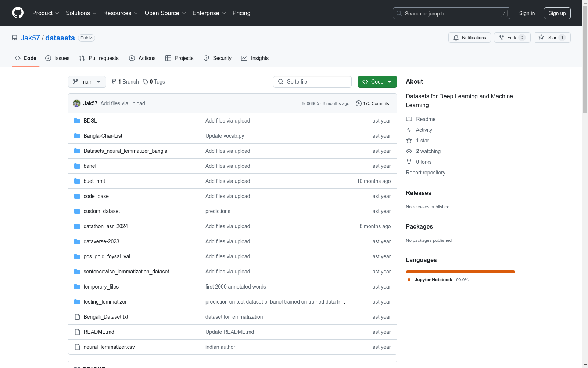Click the Jak57 avatar in commit header

(77, 103)
